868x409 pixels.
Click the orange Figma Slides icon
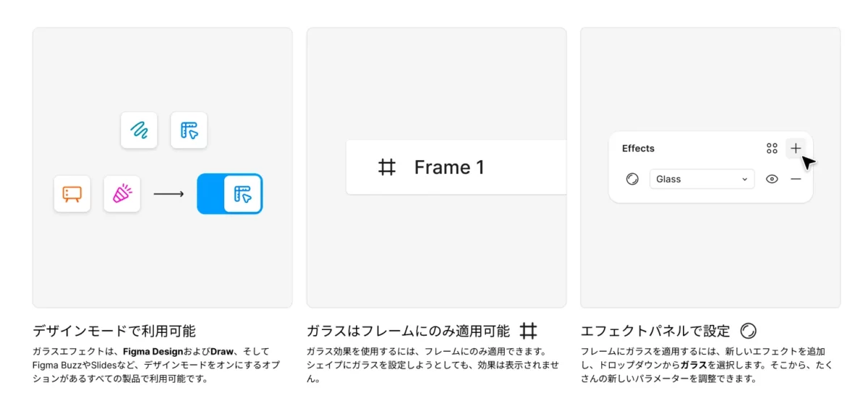click(x=72, y=194)
